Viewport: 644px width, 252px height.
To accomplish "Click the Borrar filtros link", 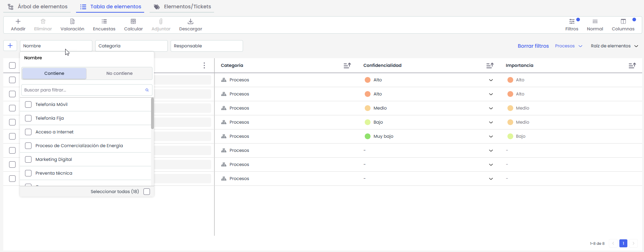I will tap(533, 46).
